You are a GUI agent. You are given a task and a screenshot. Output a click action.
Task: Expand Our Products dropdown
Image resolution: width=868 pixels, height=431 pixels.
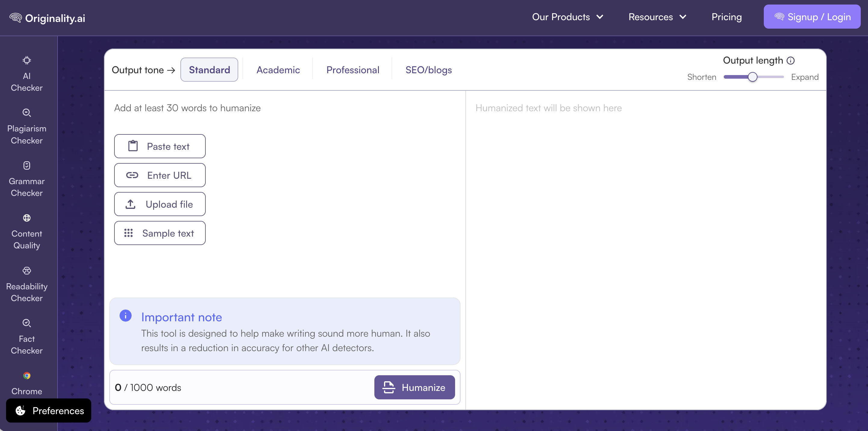[x=567, y=17]
